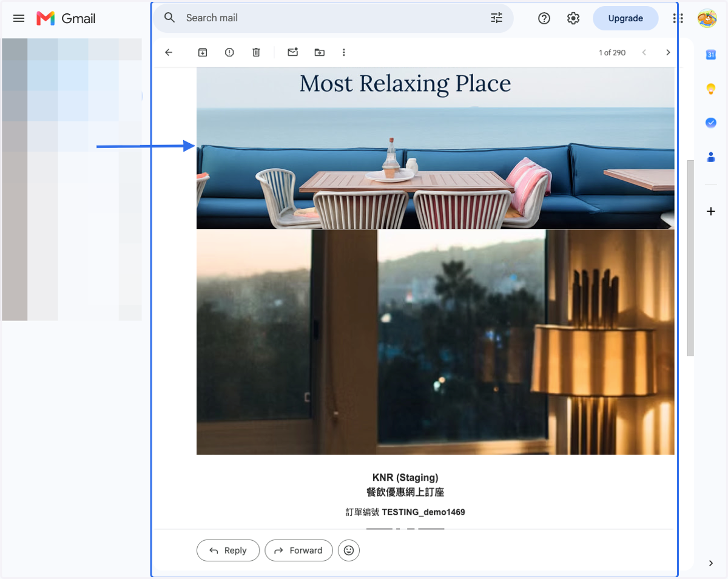Open the main menu hamburger icon
This screenshot has height=579, width=728.
pyautogui.click(x=19, y=18)
